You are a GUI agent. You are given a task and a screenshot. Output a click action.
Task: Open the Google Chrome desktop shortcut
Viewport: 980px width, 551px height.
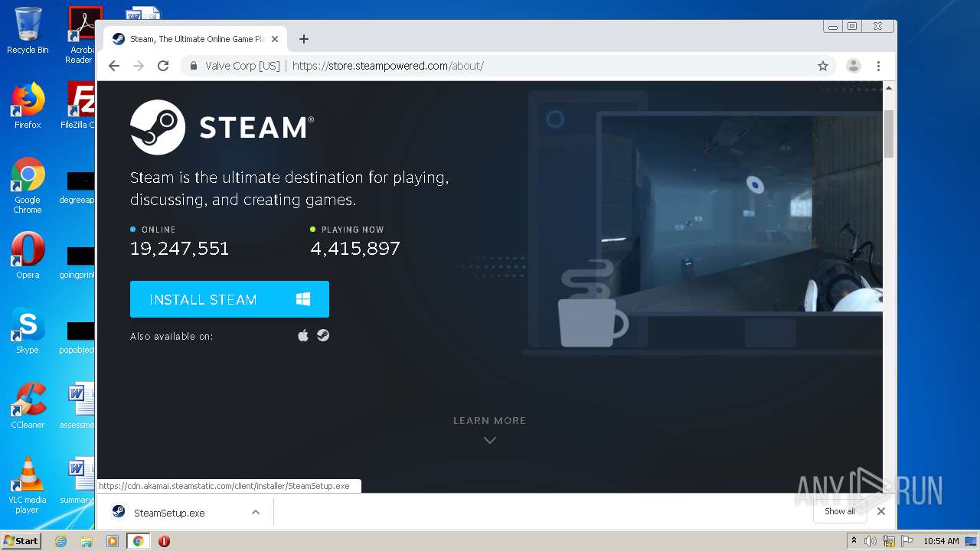tap(28, 185)
